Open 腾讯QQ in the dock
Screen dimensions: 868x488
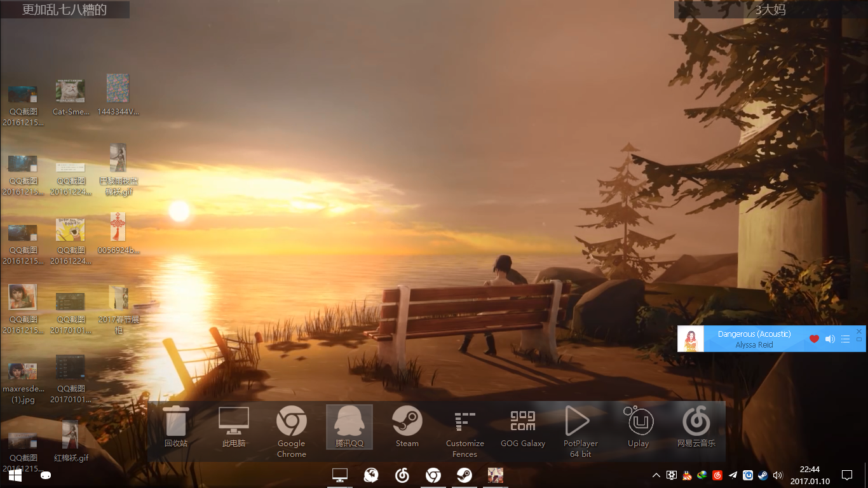click(349, 426)
